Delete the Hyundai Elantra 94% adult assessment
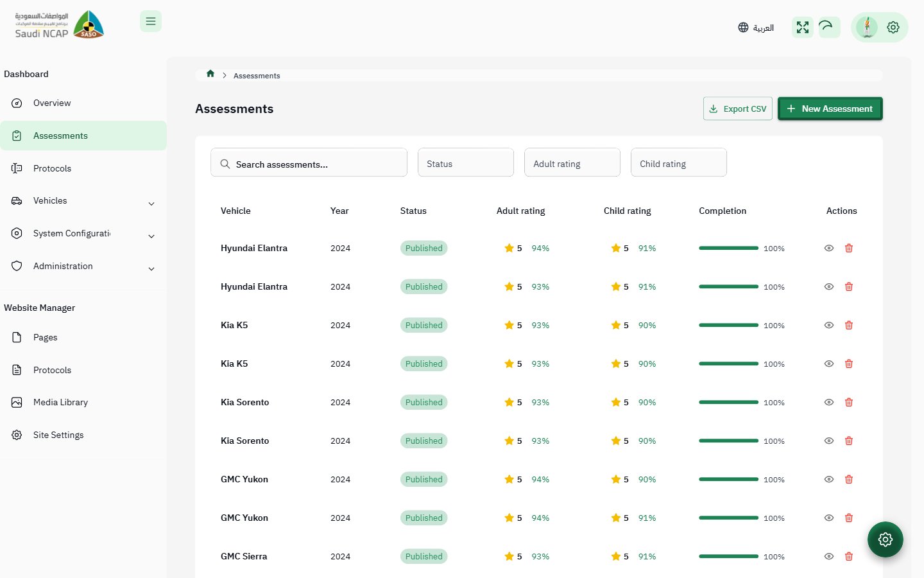 click(x=849, y=248)
